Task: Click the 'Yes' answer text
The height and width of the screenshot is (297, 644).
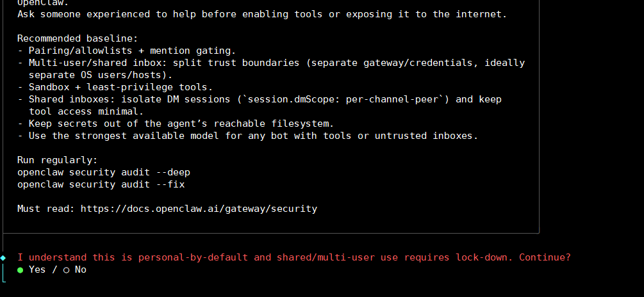Action: tap(37, 270)
